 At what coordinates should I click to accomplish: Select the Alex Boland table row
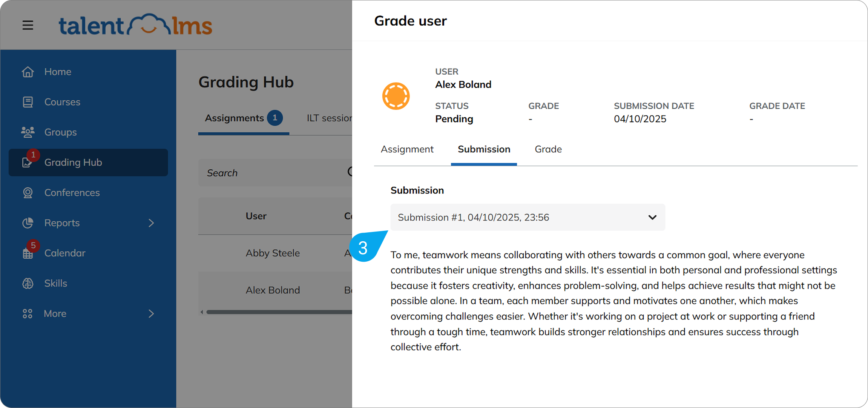point(275,290)
